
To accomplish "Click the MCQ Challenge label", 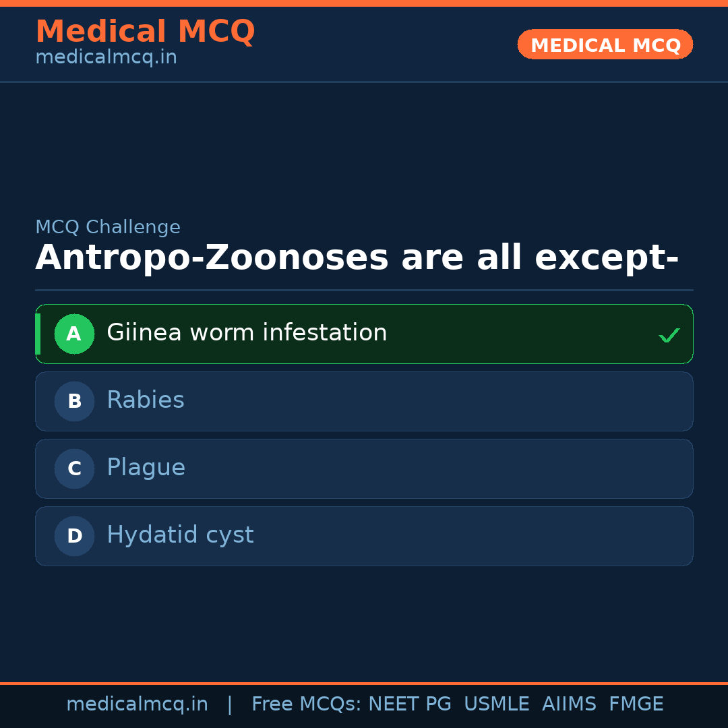I will [x=108, y=228].
